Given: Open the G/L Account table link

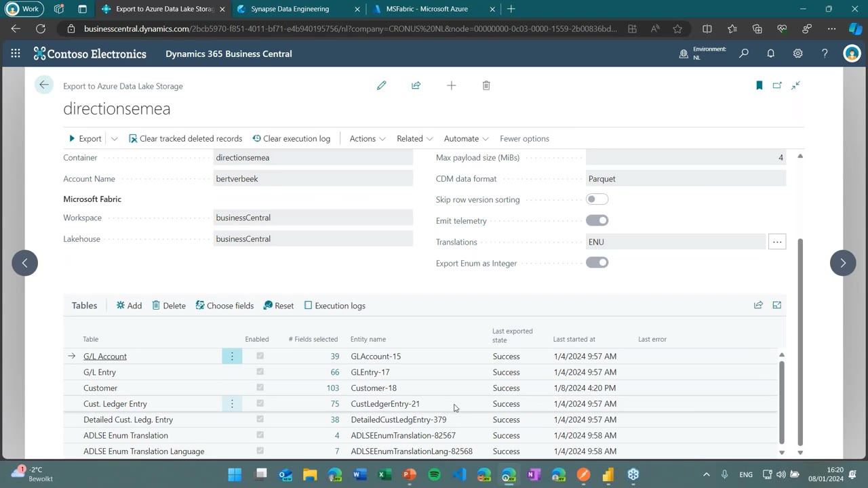Looking at the screenshot, I should 105,357.
